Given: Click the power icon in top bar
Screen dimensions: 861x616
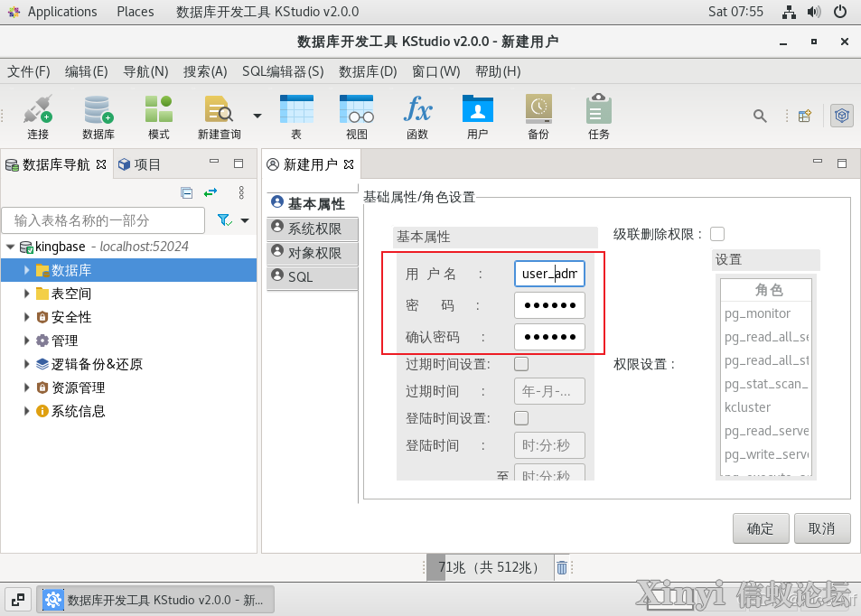Looking at the screenshot, I should click(840, 12).
